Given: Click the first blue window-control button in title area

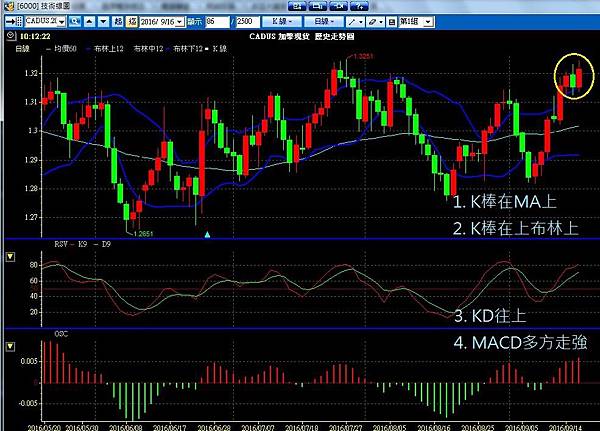Looking at the screenshot, I should [297, 6].
